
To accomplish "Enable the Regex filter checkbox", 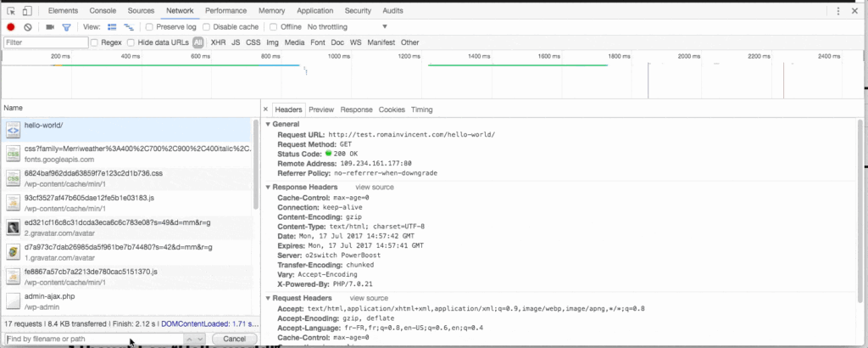I will pyautogui.click(x=94, y=42).
